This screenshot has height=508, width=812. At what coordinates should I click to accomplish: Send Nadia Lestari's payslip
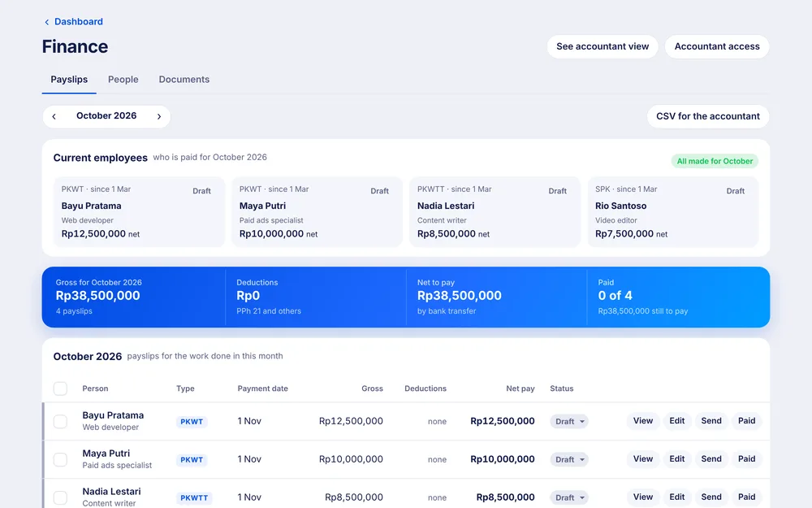(711, 497)
